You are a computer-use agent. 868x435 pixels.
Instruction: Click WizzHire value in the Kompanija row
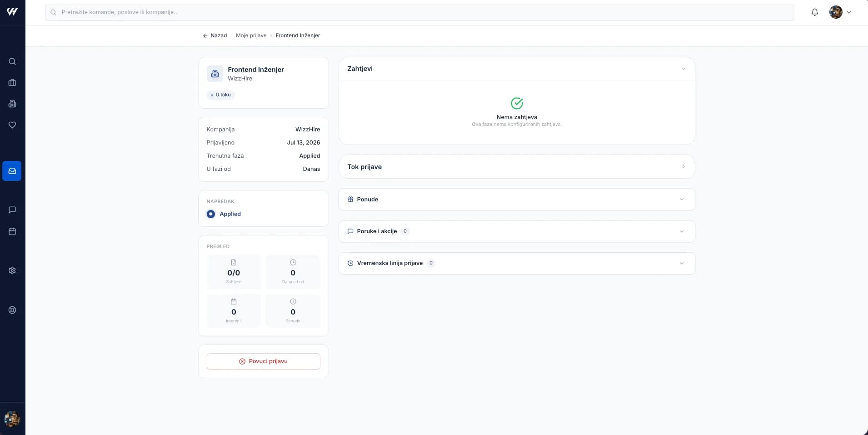[308, 130]
